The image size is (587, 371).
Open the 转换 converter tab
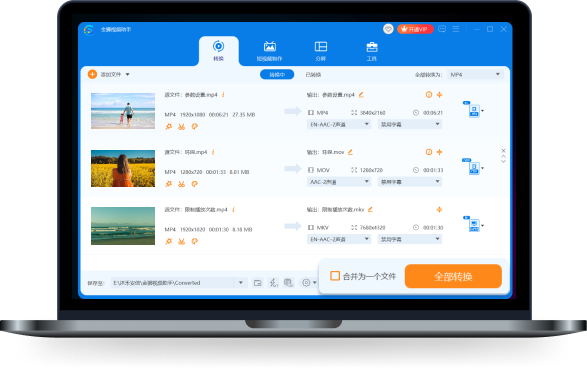pyautogui.click(x=219, y=51)
